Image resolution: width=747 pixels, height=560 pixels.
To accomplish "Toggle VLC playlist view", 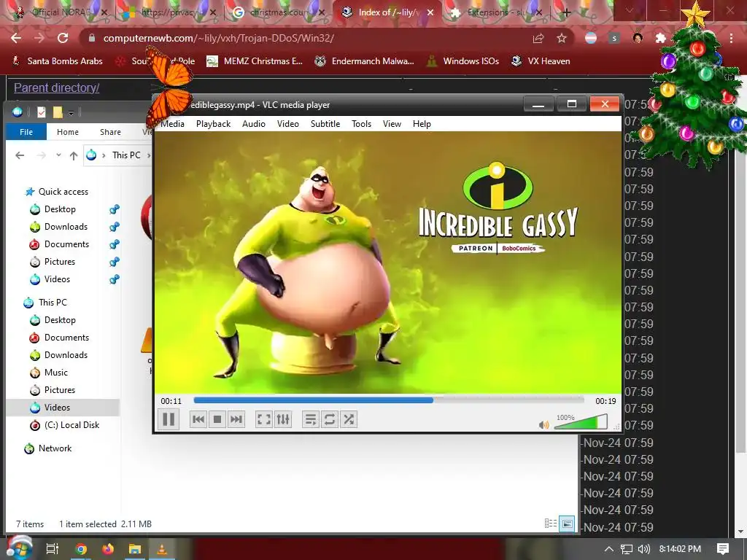I will tap(311, 419).
